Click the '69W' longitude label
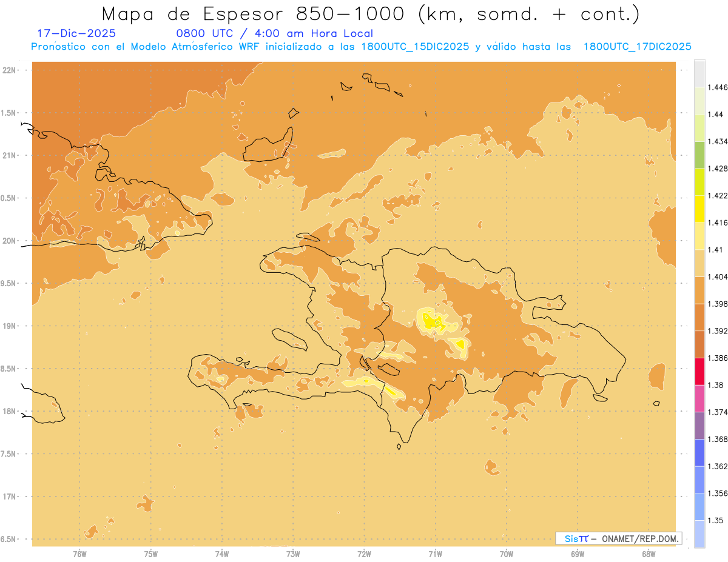 click(578, 554)
